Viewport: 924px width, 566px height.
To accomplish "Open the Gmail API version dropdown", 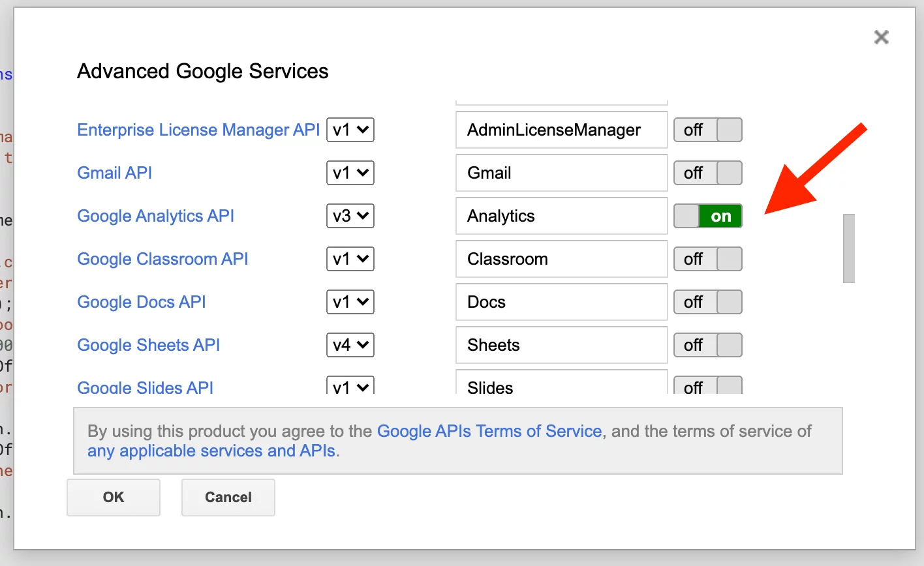I will (350, 173).
